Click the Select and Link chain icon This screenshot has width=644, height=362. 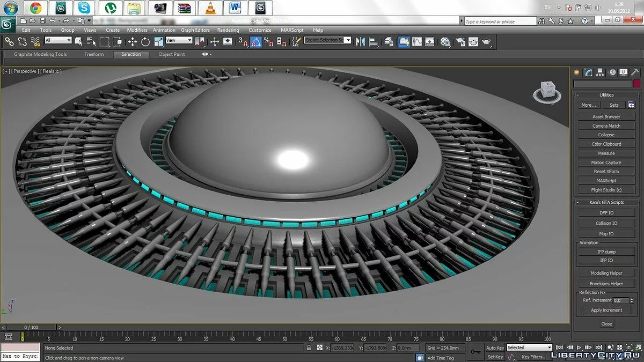[x=9, y=41]
